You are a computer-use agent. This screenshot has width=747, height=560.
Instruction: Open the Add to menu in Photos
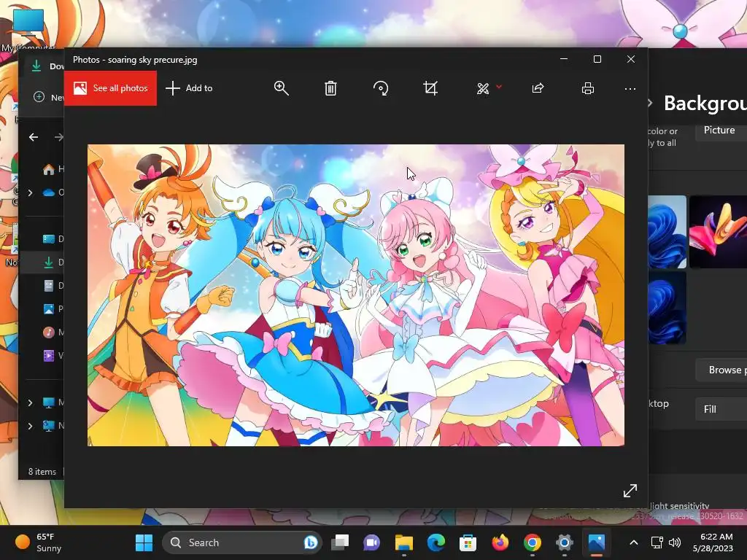(189, 88)
